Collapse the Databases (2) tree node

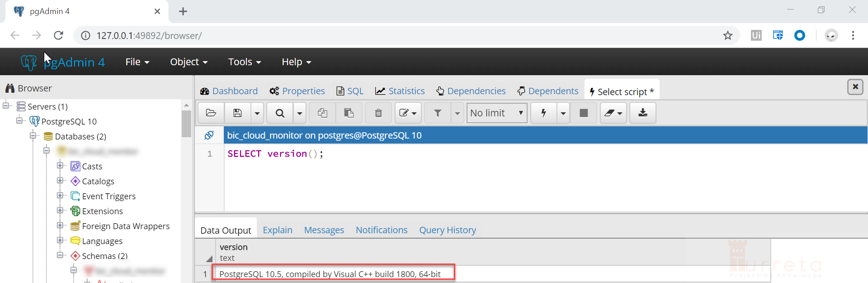[33, 135]
